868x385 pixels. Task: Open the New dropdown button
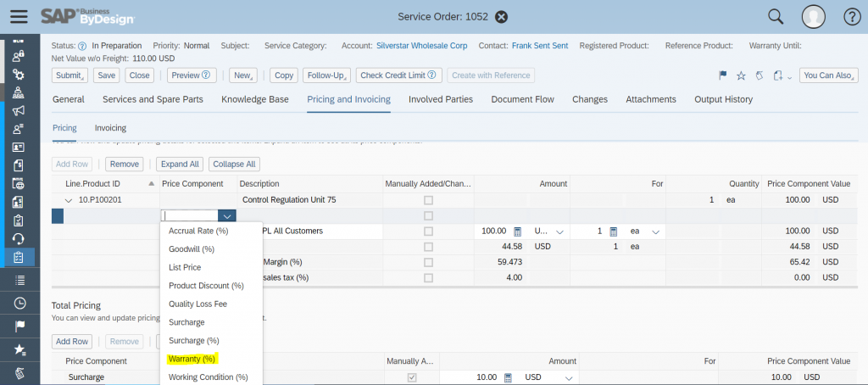(x=243, y=75)
